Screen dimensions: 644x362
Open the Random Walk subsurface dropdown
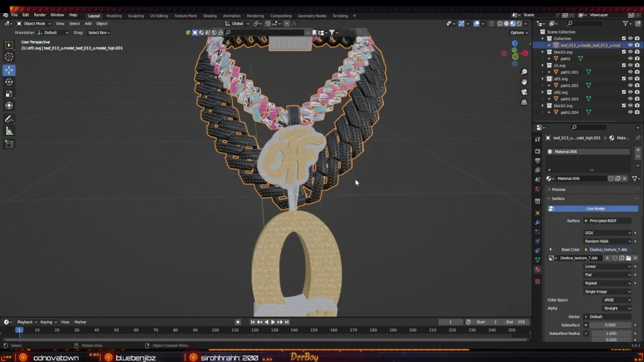(608, 241)
